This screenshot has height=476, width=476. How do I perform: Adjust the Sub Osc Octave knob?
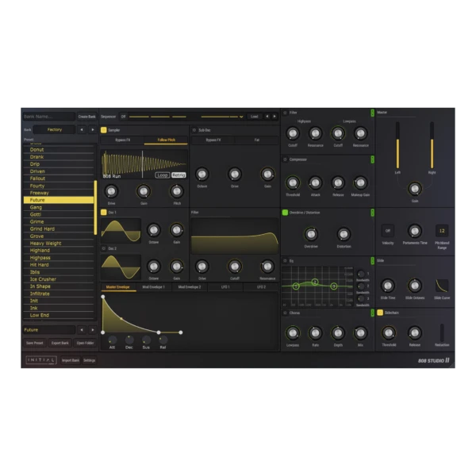(202, 174)
